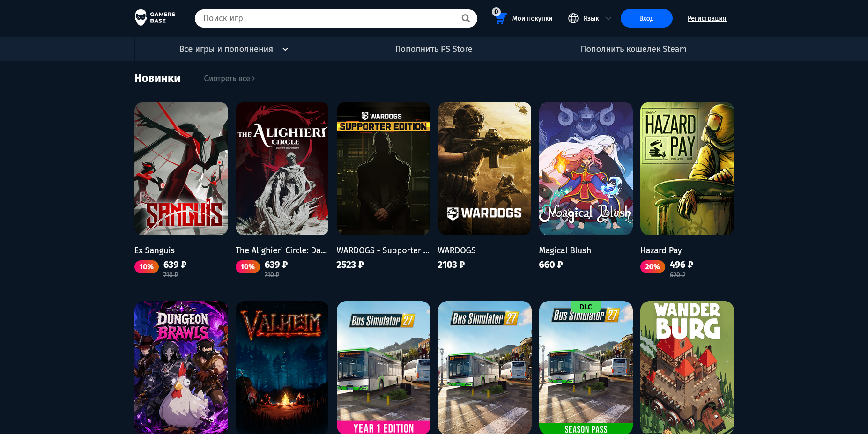Click the magnifier search icon

tap(466, 18)
